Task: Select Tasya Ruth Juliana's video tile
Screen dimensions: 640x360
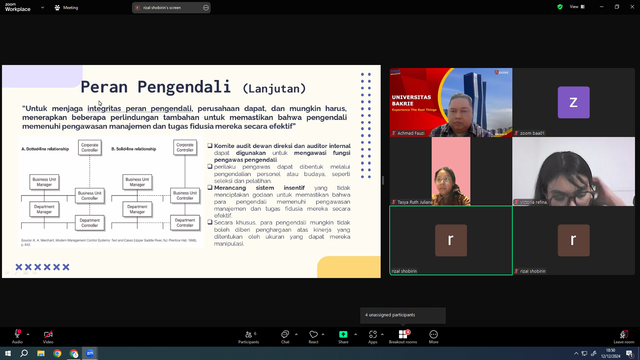Action: pos(451,171)
